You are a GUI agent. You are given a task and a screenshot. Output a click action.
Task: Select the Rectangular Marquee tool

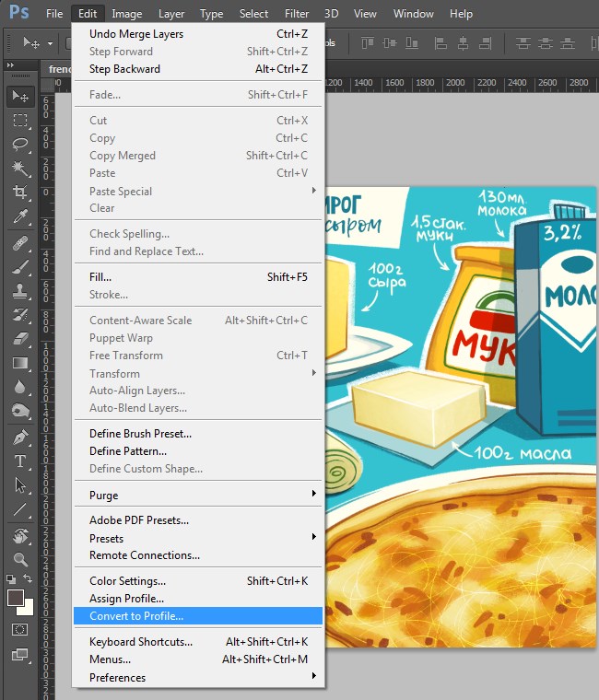point(20,121)
